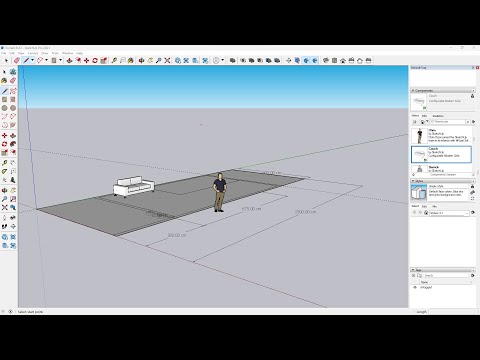480x360 pixels.
Task: Select the Text label tool in top toolbar
Action: [x=123, y=60]
